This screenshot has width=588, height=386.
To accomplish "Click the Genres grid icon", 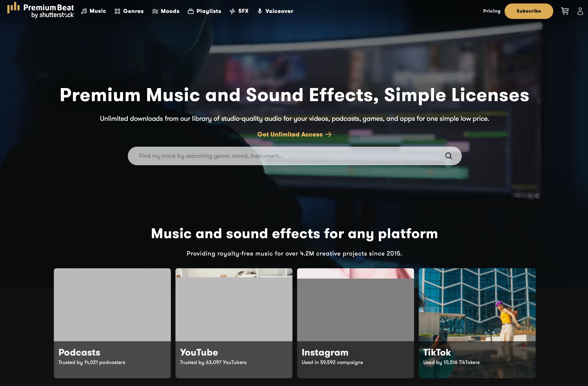I will 117,11.
